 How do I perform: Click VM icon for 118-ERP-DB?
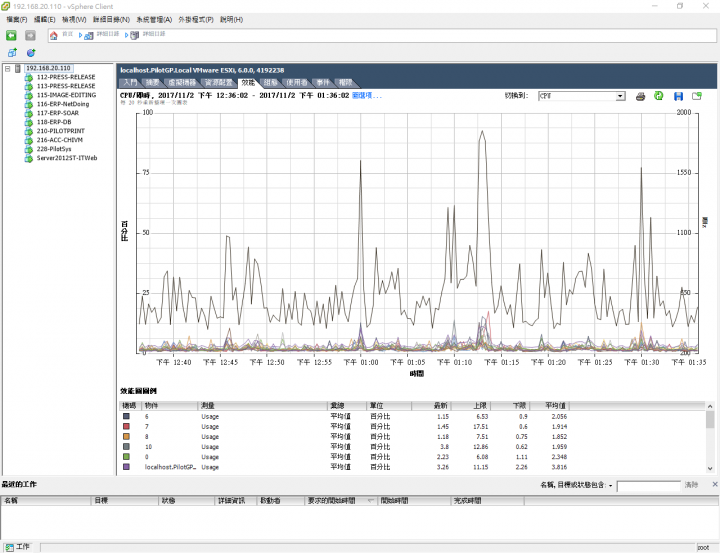pyautogui.click(x=28, y=122)
